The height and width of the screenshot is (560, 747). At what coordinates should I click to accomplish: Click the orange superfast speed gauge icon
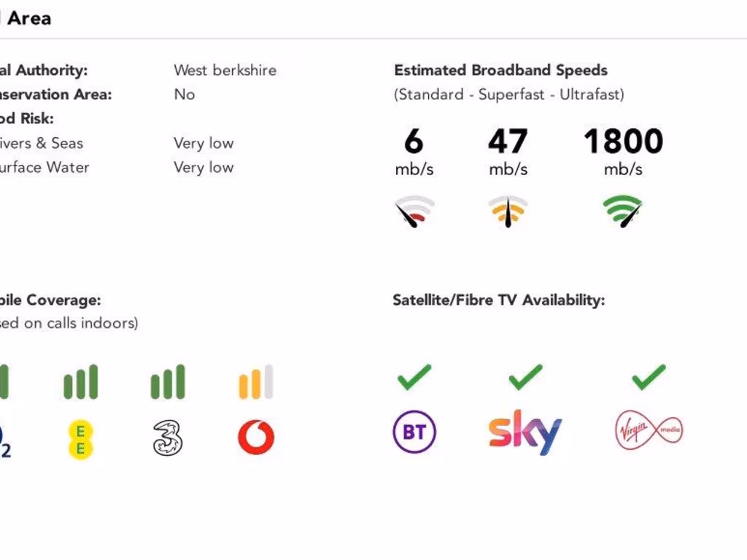point(508,211)
